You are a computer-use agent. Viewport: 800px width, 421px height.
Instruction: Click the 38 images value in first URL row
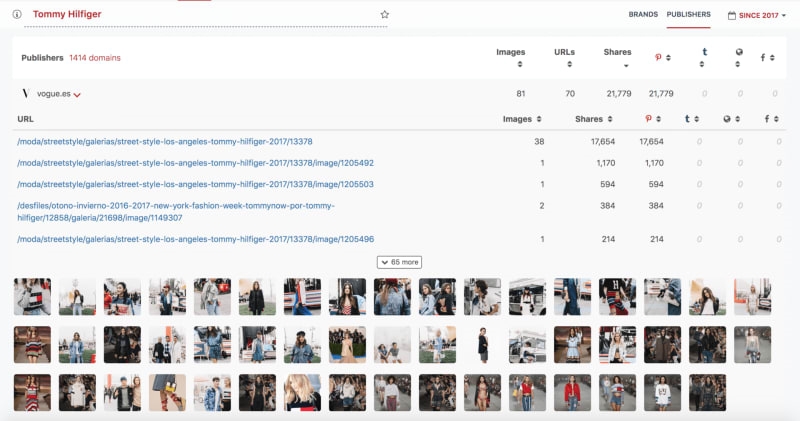[539, 141]
